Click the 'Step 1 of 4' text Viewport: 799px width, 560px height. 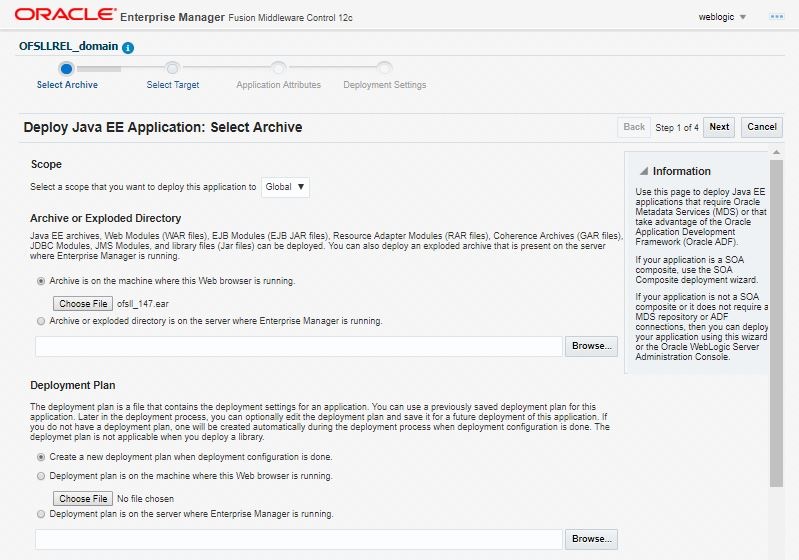[677, 127]
